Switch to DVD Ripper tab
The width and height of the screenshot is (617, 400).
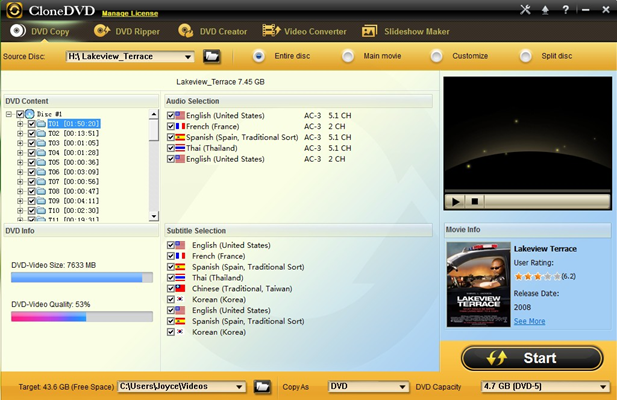(x=127, y=31)
